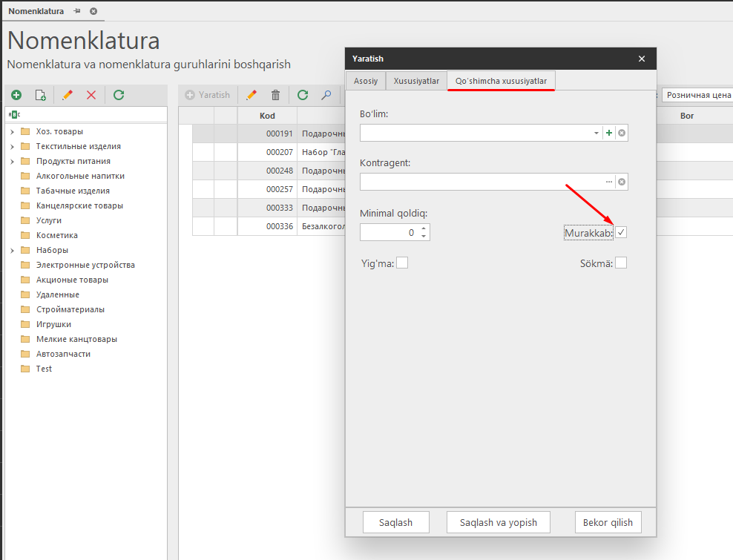Click the magnifier search icon
Image resolution: width=733 pixels, height=560 pixels.
(x=326, y=95)
